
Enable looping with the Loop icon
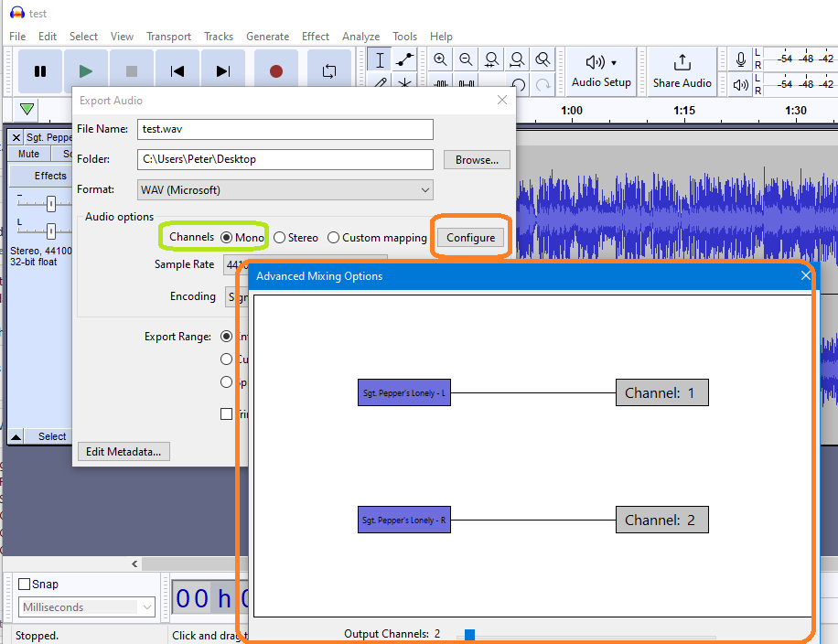coord(328,70)
